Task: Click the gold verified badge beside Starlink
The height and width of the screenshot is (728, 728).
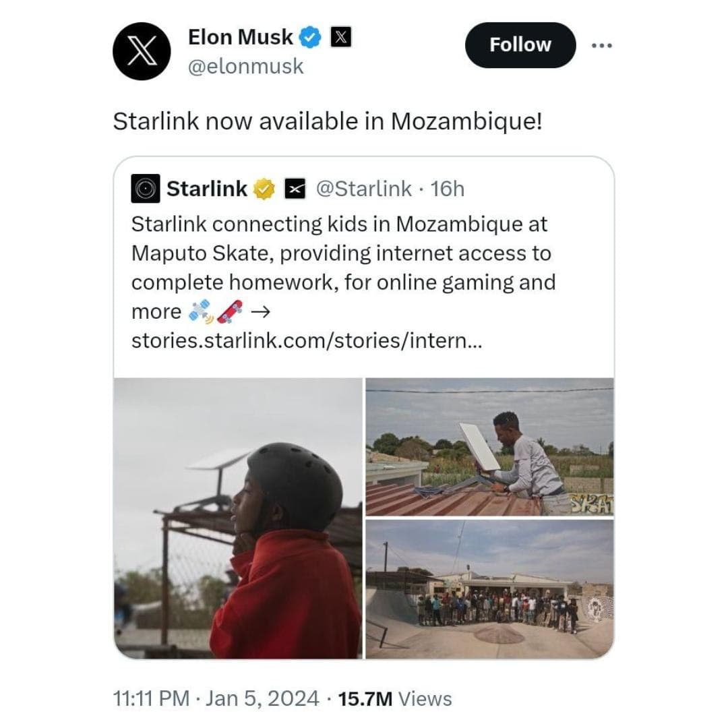Action: pos(265,190)
